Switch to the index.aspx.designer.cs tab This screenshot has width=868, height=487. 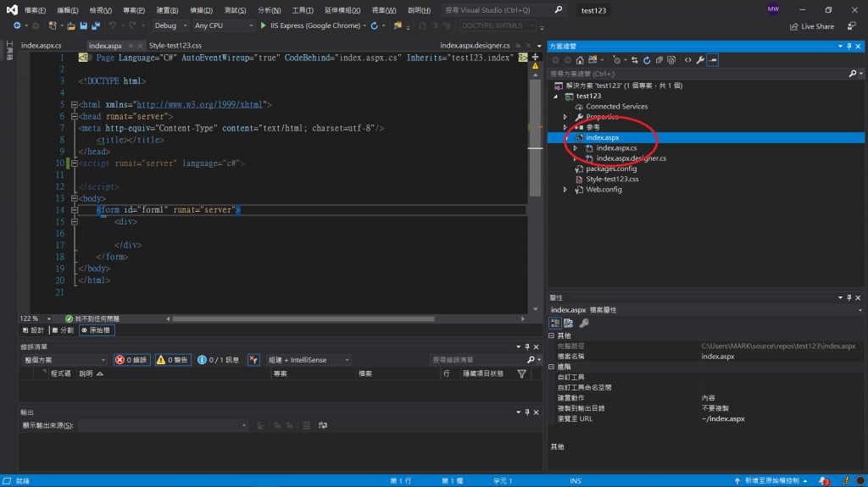(475, 46)
